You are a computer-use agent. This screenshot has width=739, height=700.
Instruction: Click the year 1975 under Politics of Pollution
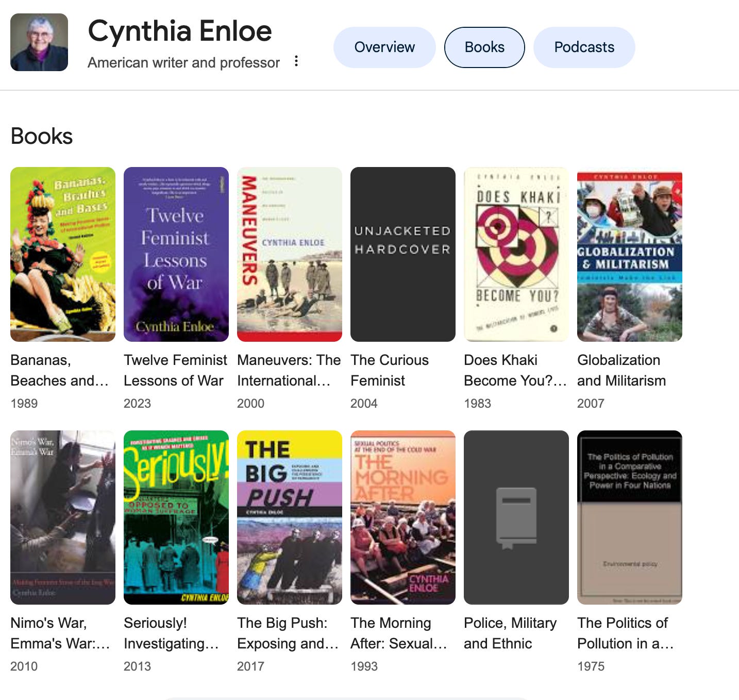coord(591,666)
